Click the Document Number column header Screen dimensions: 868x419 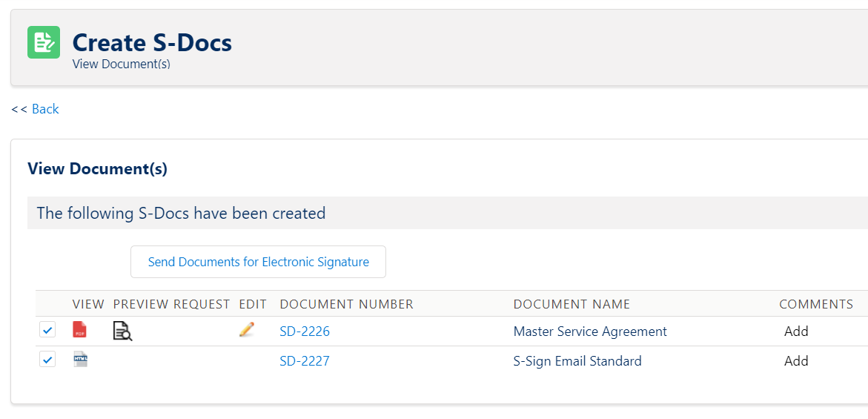pyautogui.click(x=347, y=304)
